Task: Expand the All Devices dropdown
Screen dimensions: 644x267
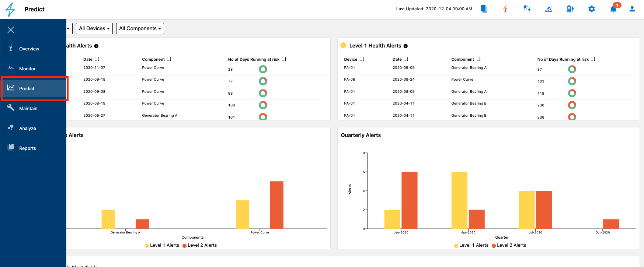Action: pos(94,28)
